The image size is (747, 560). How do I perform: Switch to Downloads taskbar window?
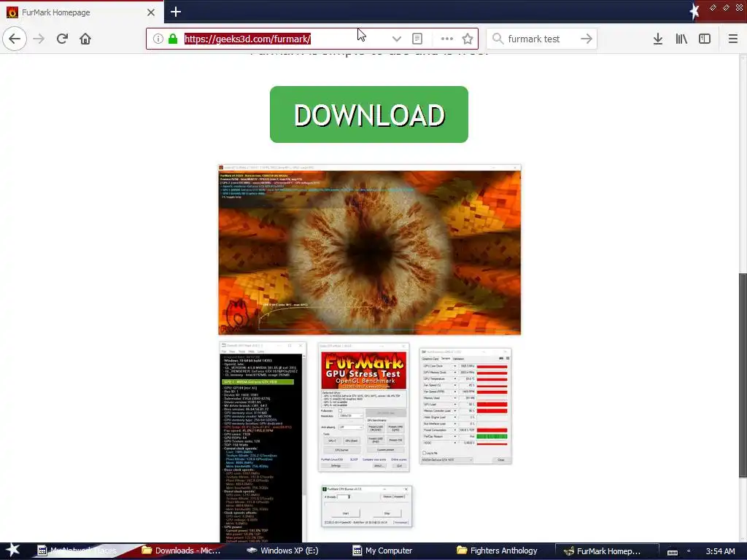pyautogui.click(x=181, y=551)
